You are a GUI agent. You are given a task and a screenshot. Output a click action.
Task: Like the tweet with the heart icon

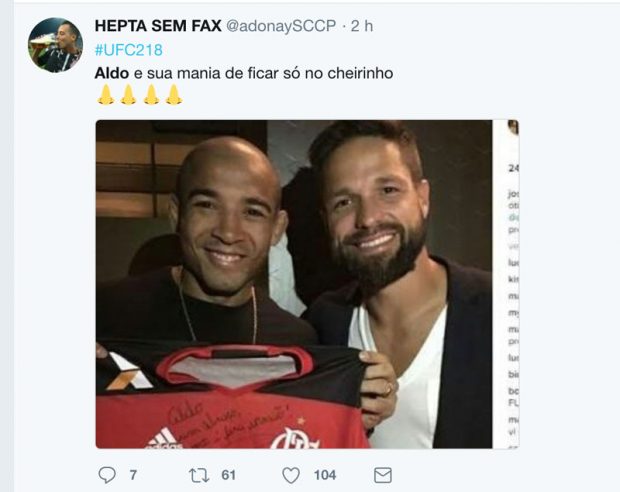tap(292, 475)
